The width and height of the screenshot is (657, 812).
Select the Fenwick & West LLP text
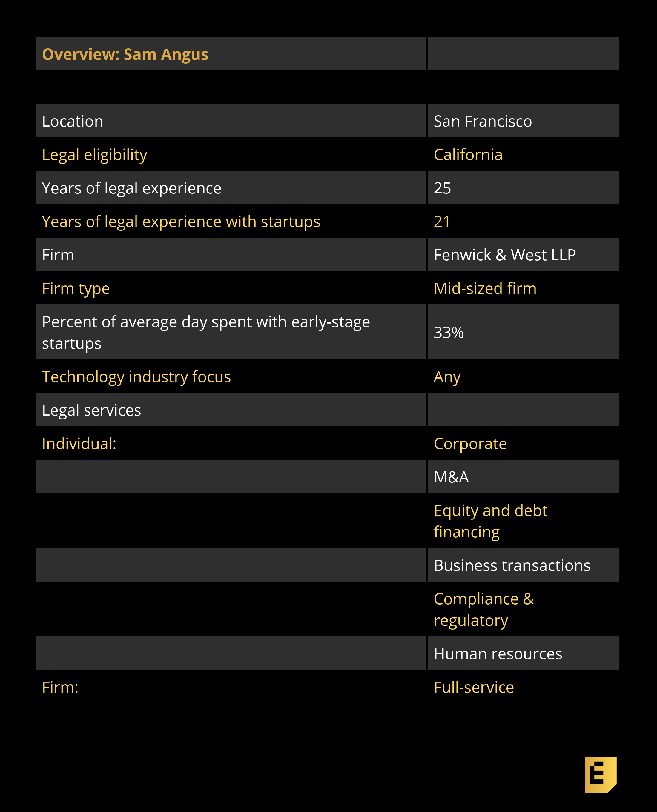[x=504, y=255]
